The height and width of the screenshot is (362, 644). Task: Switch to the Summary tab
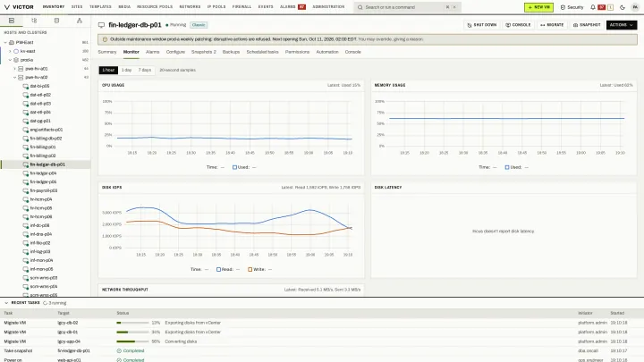pos(107,52)
